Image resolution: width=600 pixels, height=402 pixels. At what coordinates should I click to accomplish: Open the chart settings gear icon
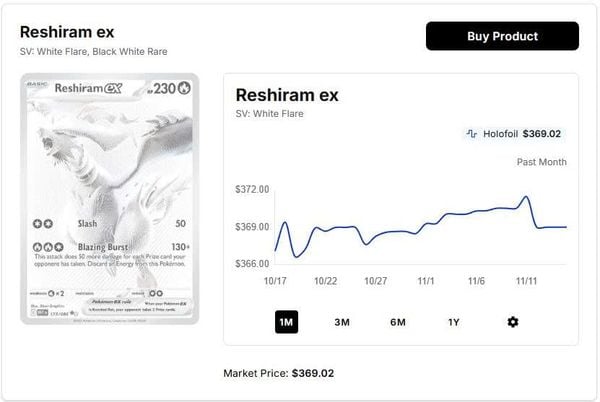click(513, 322)
